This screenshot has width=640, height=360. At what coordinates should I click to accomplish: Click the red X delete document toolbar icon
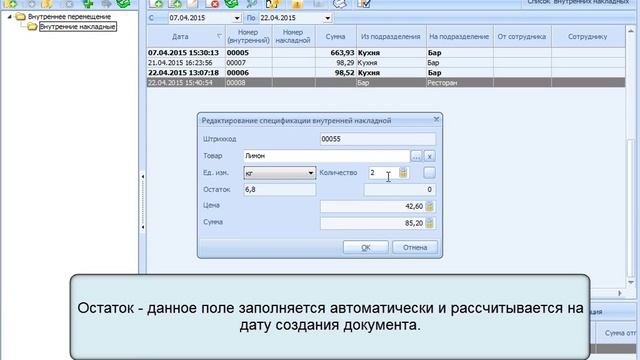tap(213, 4)
